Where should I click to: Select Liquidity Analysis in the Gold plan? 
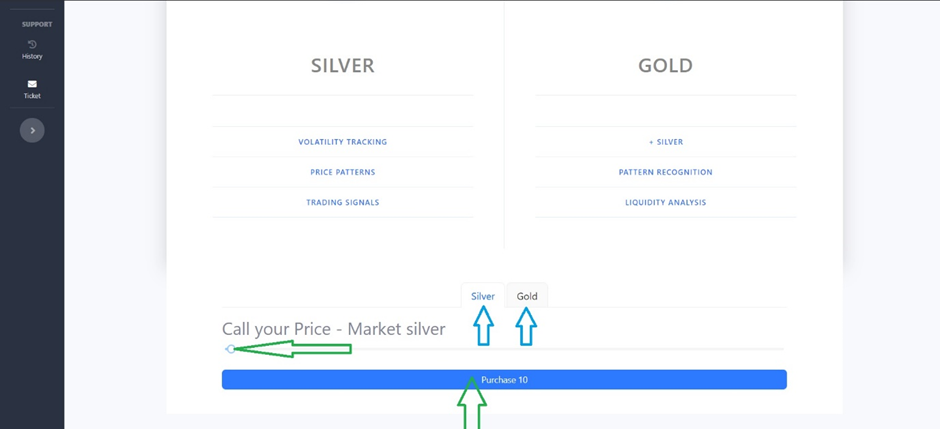tap(665, 202)
